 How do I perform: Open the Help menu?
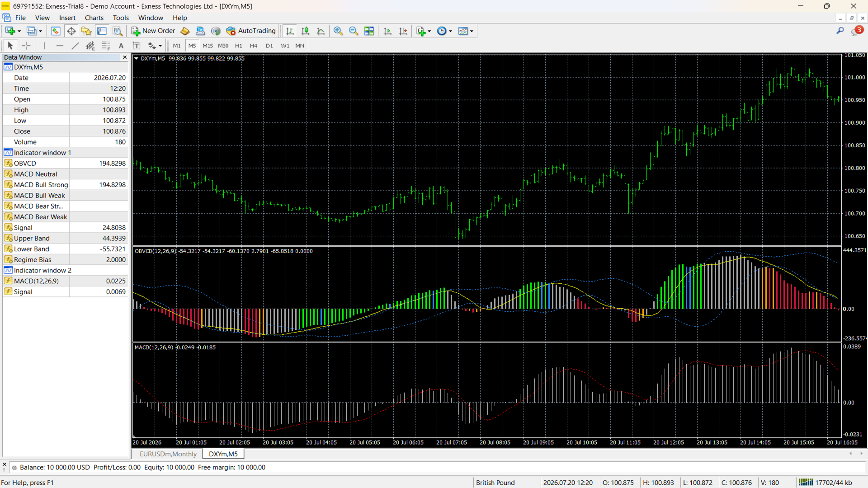[x=179, y=18]
